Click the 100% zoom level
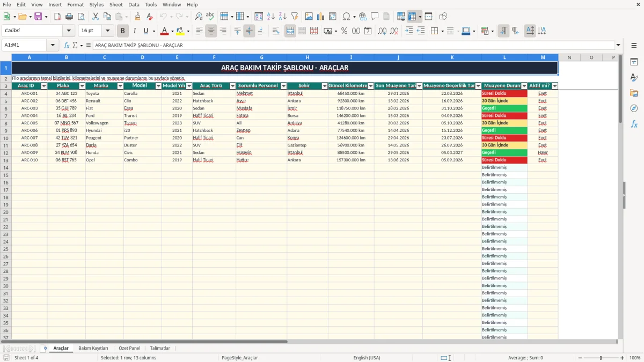 [635, 358]
